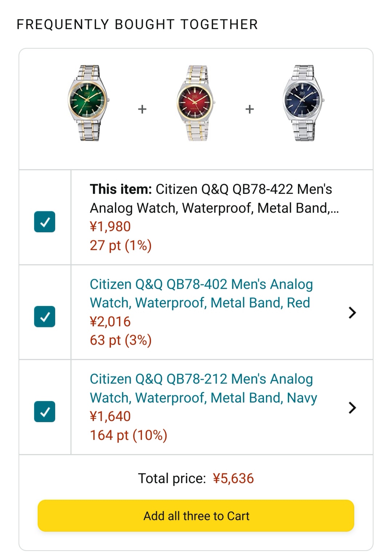Click the ¥1,640 price
Viewport: 392px width, 560px height.
click(x=110, y=416)
